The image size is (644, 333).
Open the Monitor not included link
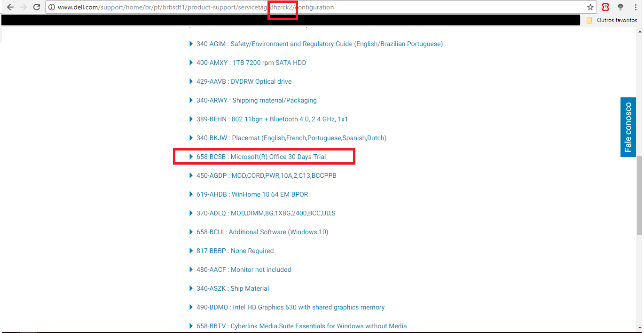[x=244, y=270]
